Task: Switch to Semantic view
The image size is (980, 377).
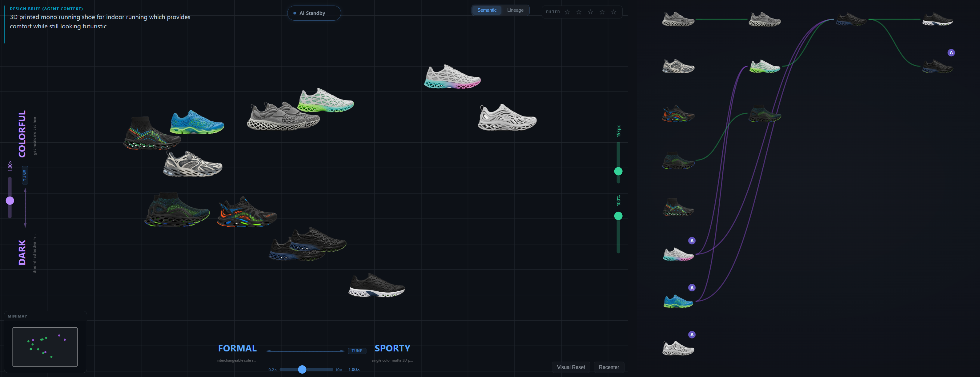Action: (x=487, y=10)
